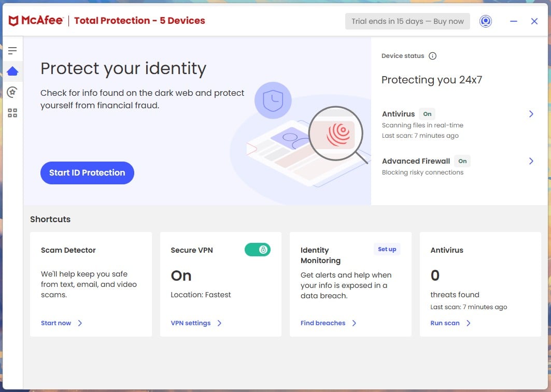551x392 pixels.
Task: Open the account profile icon
Action: pyautogui.click(x=485, y=21)
